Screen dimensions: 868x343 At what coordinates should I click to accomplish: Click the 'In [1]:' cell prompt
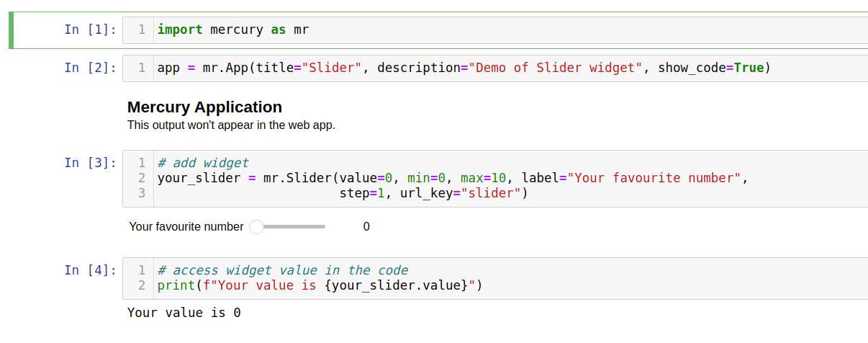click(x=90, y=30)
